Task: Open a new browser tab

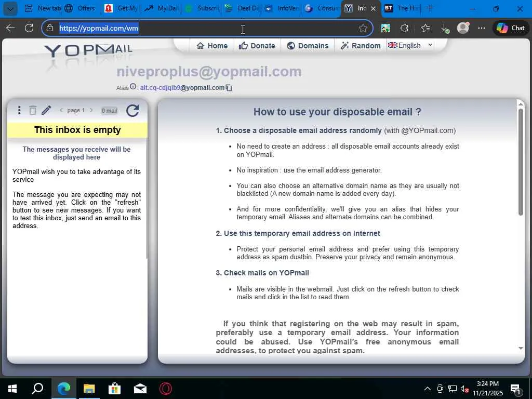Action: pyautogui.click(x=430, y=8)
